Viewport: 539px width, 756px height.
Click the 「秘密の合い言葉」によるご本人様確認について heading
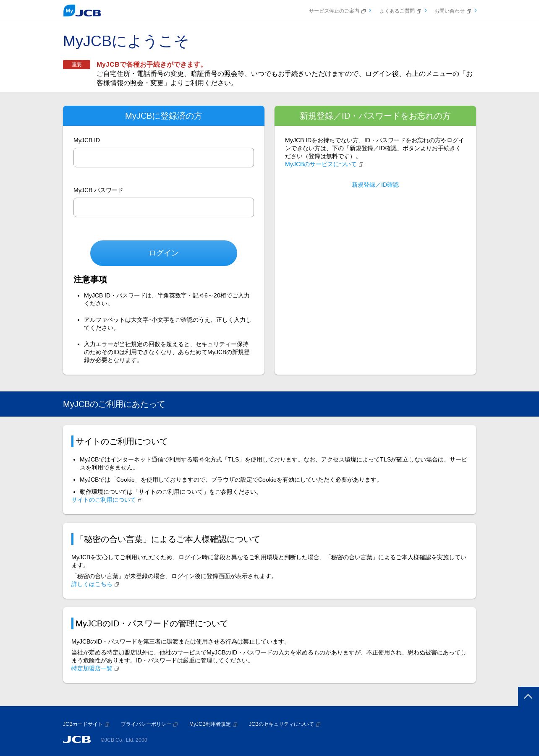[x=167, y=539]
